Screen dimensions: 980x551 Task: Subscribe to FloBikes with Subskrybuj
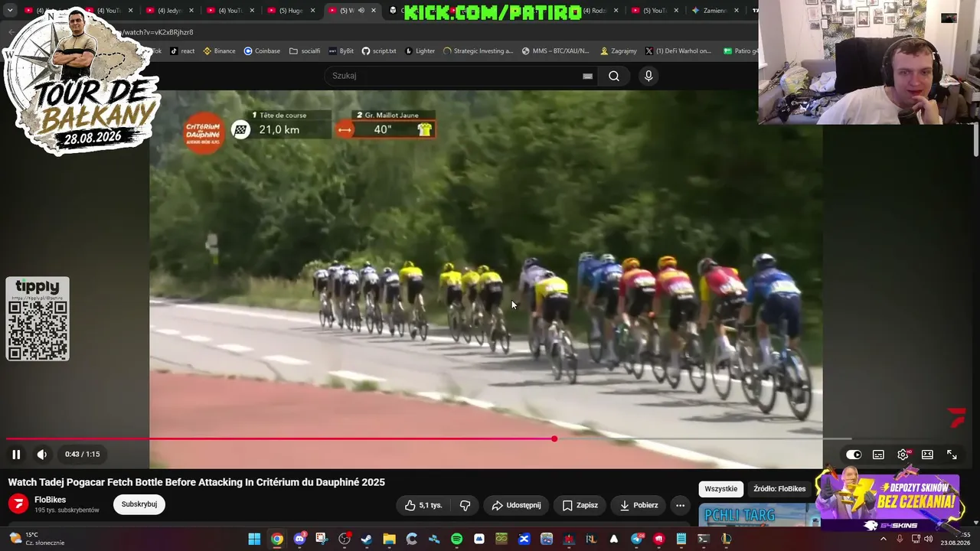pyautogui.click(x=139, y=504)
